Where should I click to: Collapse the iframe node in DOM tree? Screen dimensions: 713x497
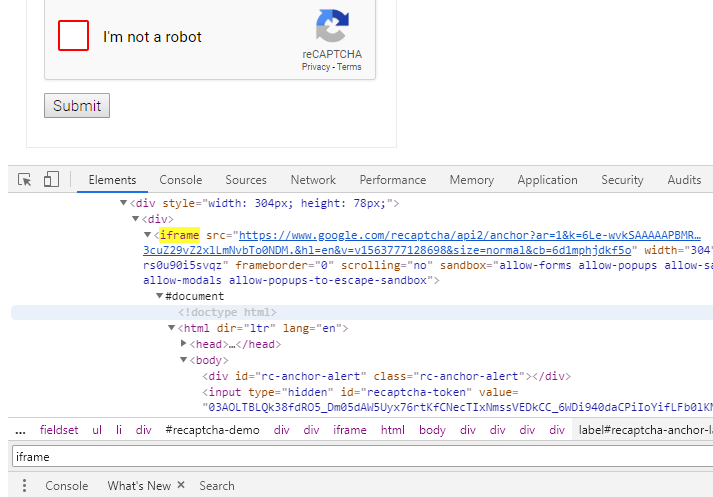click(148, 234)
